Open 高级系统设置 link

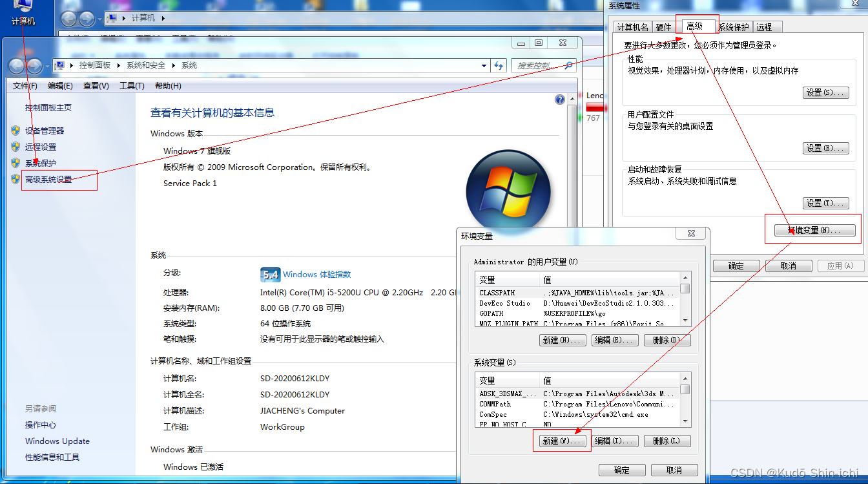48,179
